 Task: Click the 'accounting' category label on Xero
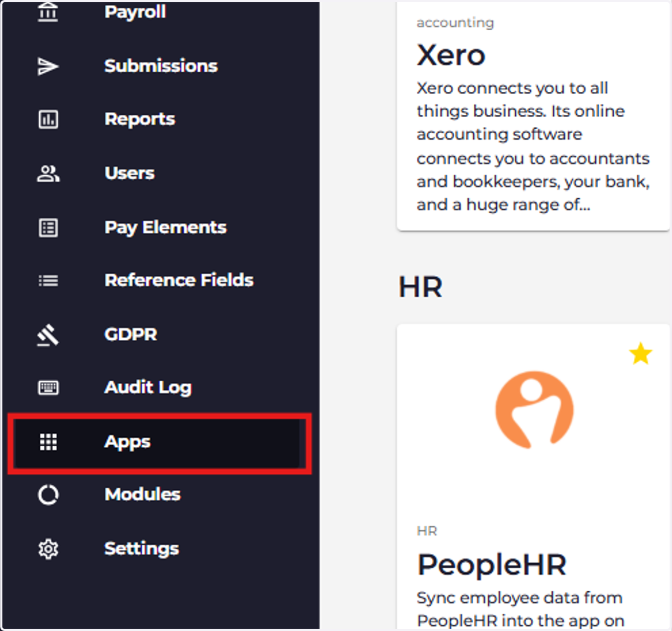coord(455,23)
